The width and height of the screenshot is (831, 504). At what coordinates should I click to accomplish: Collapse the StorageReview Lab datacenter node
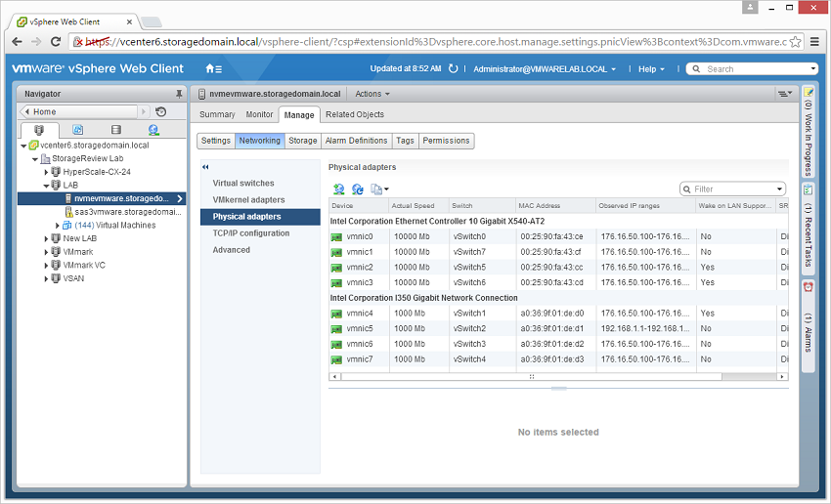(35, 159)
